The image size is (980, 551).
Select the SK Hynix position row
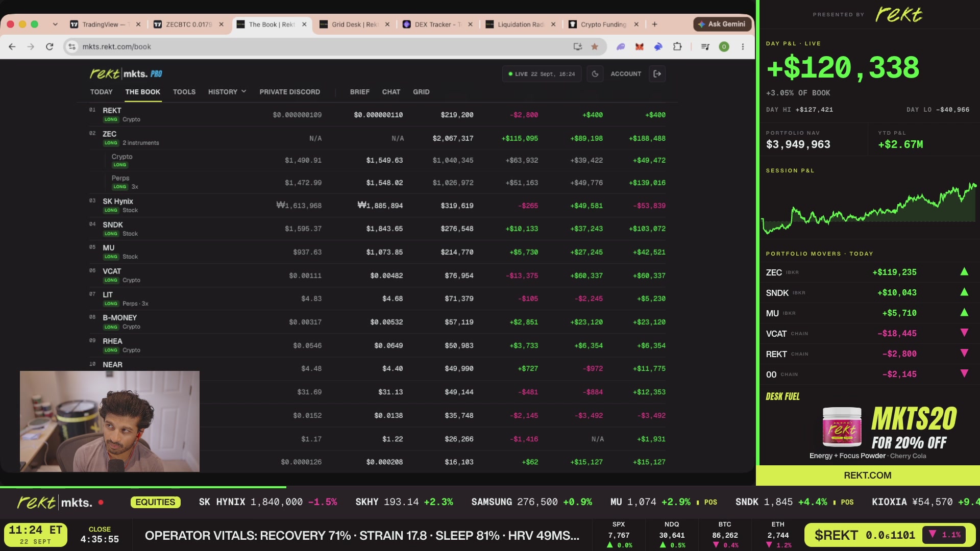pos(378,206)
